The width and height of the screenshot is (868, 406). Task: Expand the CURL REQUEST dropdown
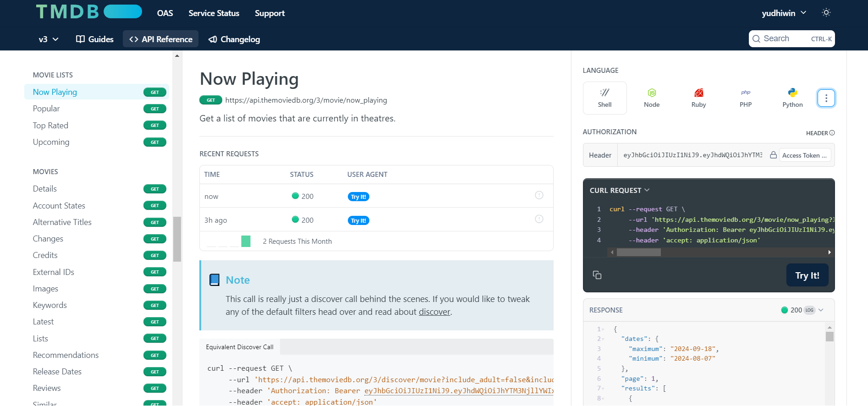tap(620, 190)
